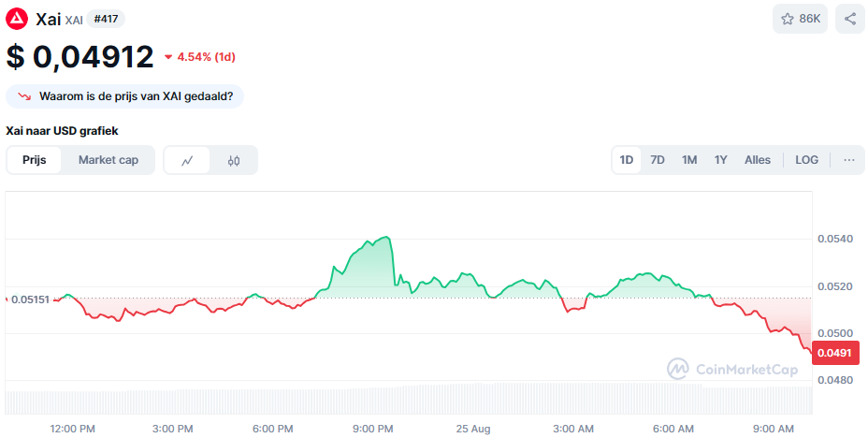Add Xai to watchlist star button
This screenshot has height=438, width=868.
(800, 19)
